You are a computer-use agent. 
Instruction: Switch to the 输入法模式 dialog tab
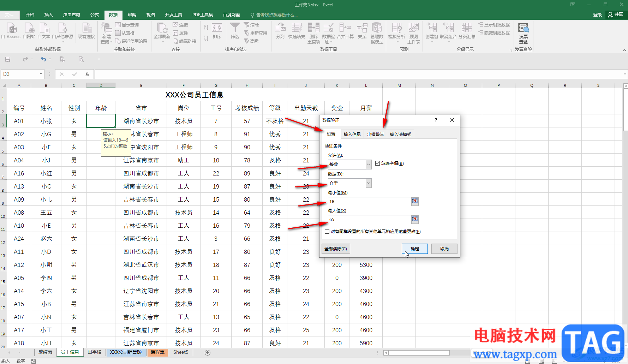pos(401,135)
